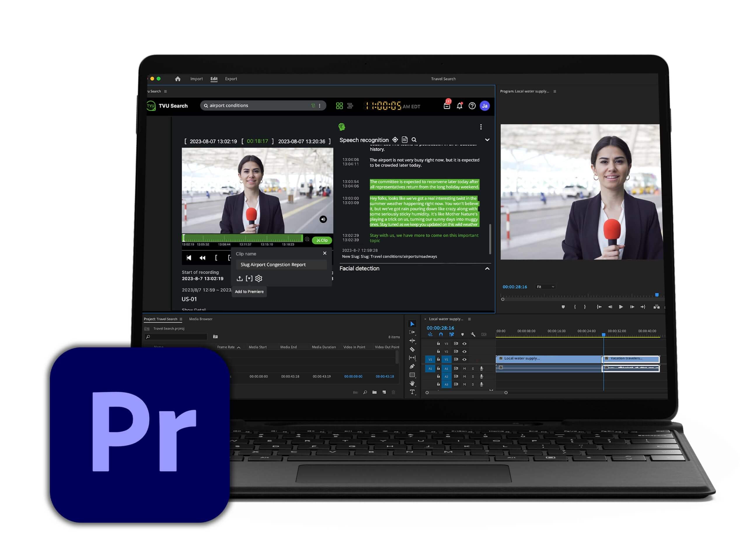Toggle V1 track eye visibility

pyautogui.click(x=464, y=360)
